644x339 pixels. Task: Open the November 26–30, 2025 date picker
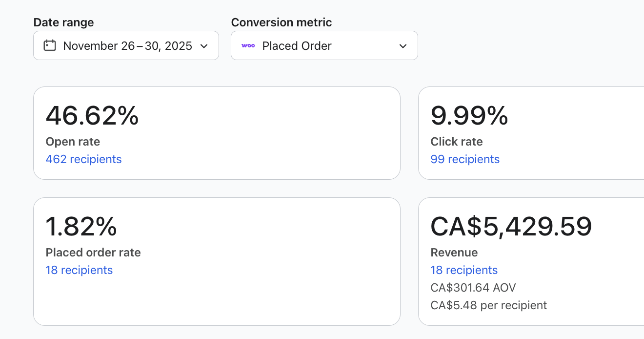point(126,45)
